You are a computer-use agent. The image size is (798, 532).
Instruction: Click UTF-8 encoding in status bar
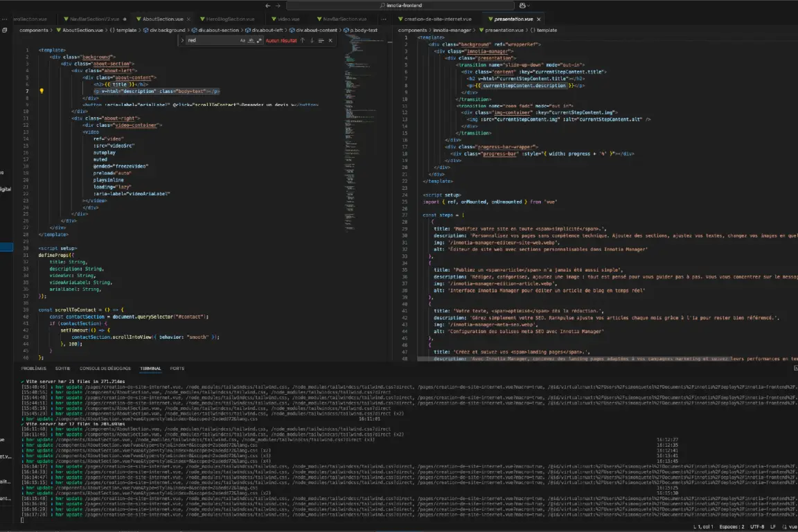pyautogui.click(x=756, y=527)
